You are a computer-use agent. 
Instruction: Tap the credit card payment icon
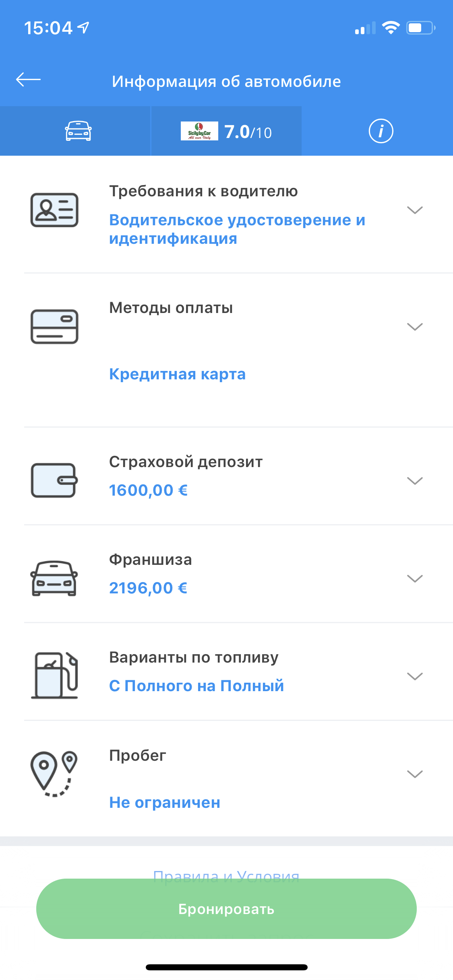point(54,327)
